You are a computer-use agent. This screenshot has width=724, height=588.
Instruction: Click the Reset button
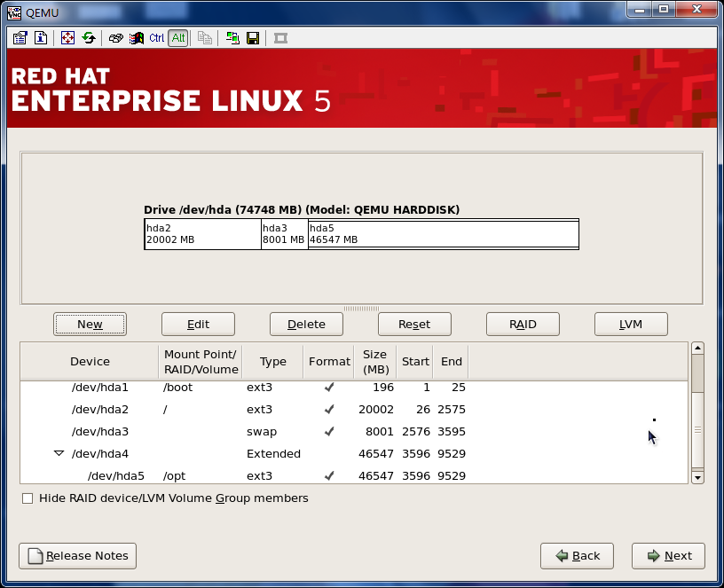pos(414,325)
